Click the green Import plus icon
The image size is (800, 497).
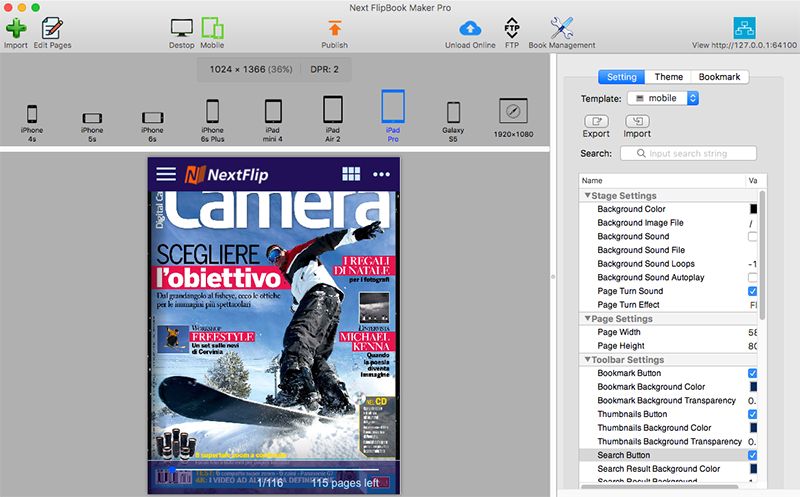16,28
